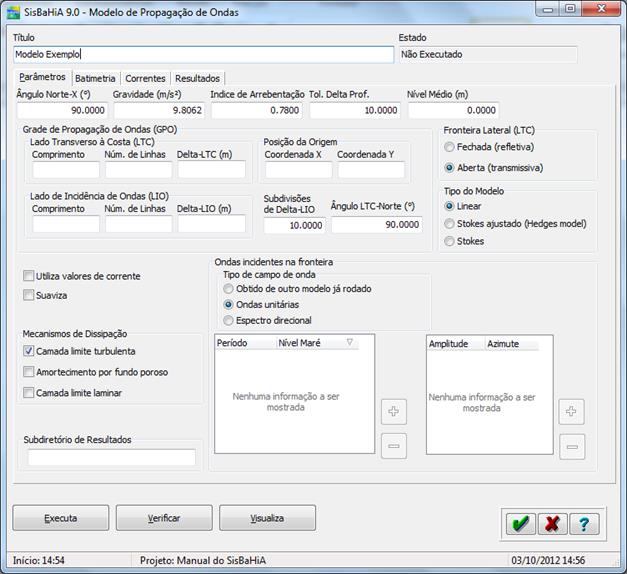Edit the Nível Médio field
The width and height of the screenshot is (627, 574).
(453, 110)
